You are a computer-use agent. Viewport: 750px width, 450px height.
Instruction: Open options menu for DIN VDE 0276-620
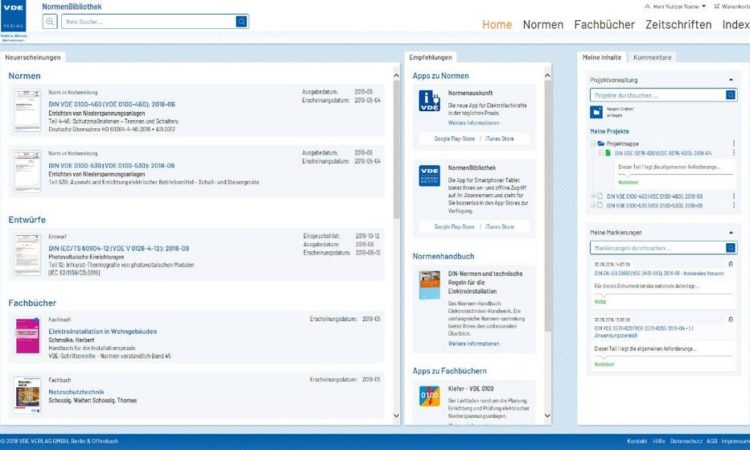(x=733, y=153)
